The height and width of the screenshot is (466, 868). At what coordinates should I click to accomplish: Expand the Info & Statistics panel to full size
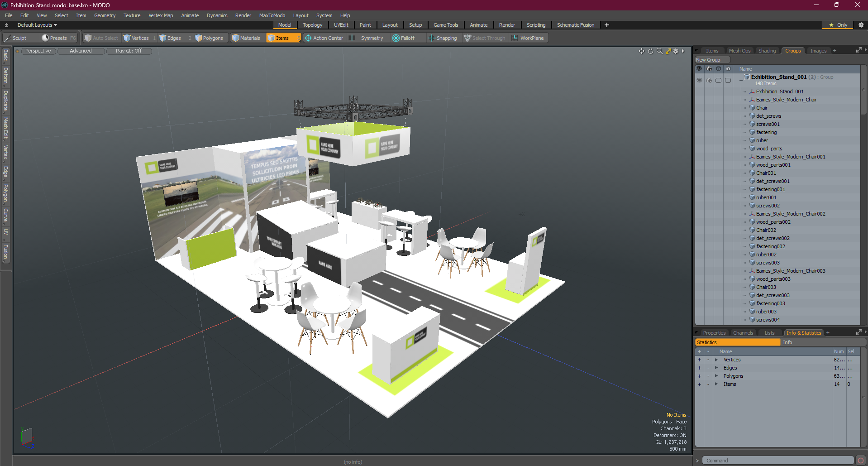tap(858, 332)
